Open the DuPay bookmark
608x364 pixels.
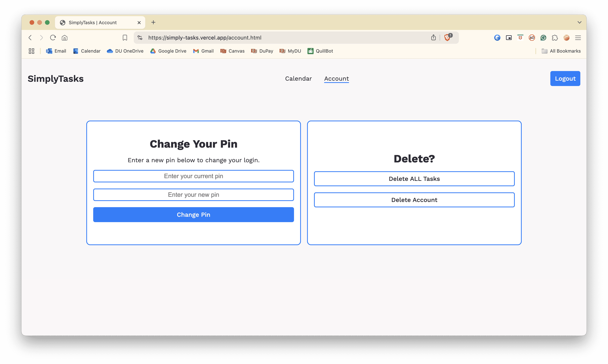pyautogui.click(x=262, y=51)
